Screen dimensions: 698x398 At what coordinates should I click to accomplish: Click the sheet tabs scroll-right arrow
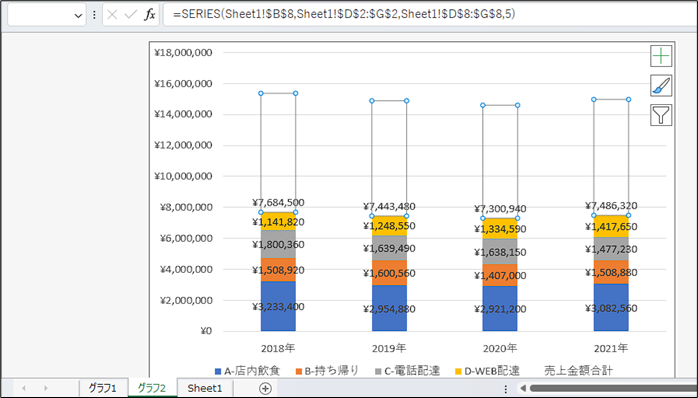[x=45, y=388]
